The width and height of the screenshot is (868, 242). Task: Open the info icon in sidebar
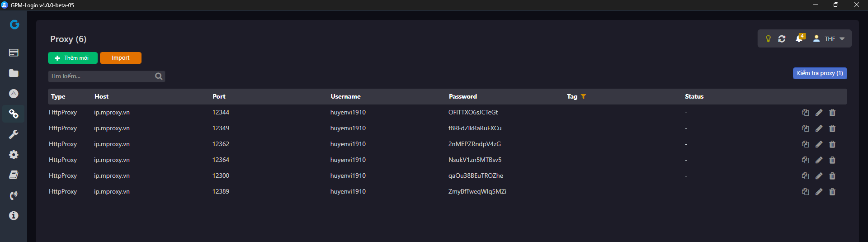coord(14,216)
